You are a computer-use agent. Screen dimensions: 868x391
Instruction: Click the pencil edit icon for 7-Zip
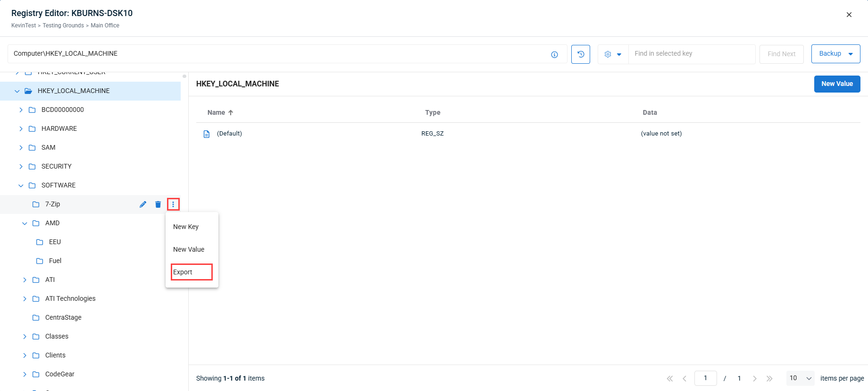point(143,204)
